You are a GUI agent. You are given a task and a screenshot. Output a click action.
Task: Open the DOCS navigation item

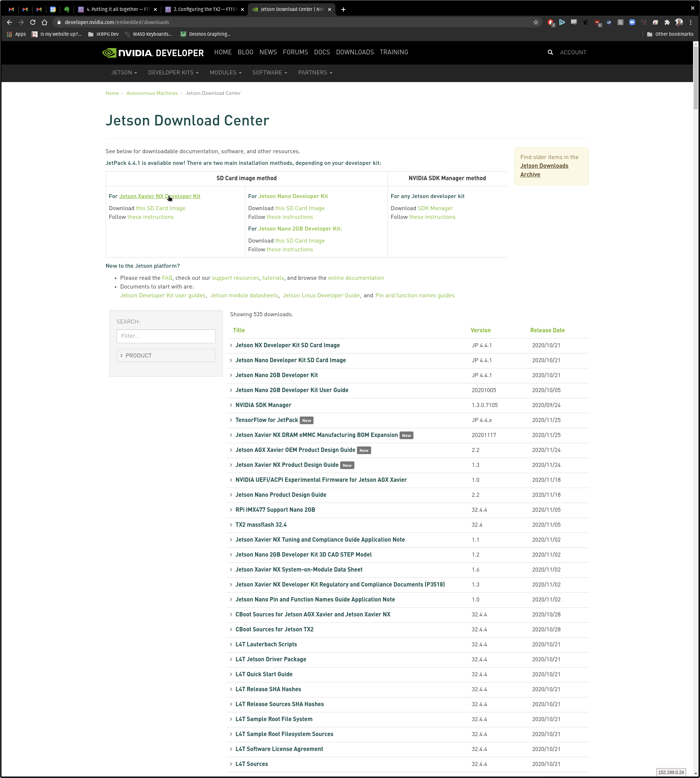tap(322, 52)
